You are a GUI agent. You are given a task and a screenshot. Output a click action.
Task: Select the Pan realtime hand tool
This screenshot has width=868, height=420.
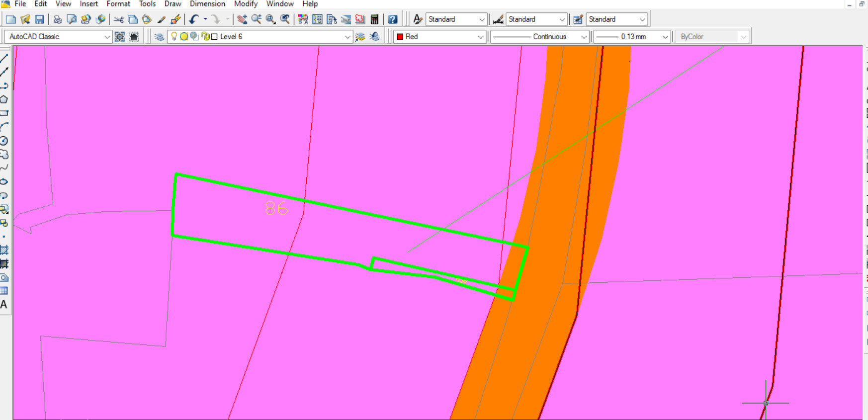[x=242, y=19]
